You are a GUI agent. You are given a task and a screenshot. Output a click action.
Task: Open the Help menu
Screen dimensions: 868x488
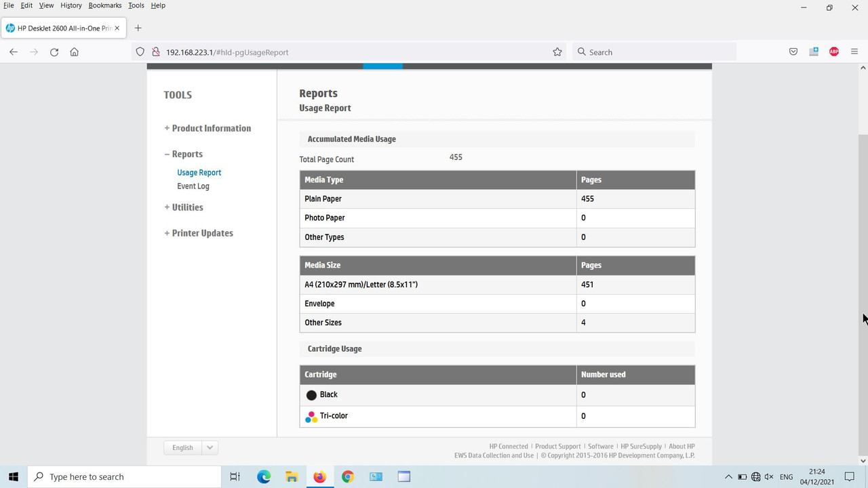158,5
